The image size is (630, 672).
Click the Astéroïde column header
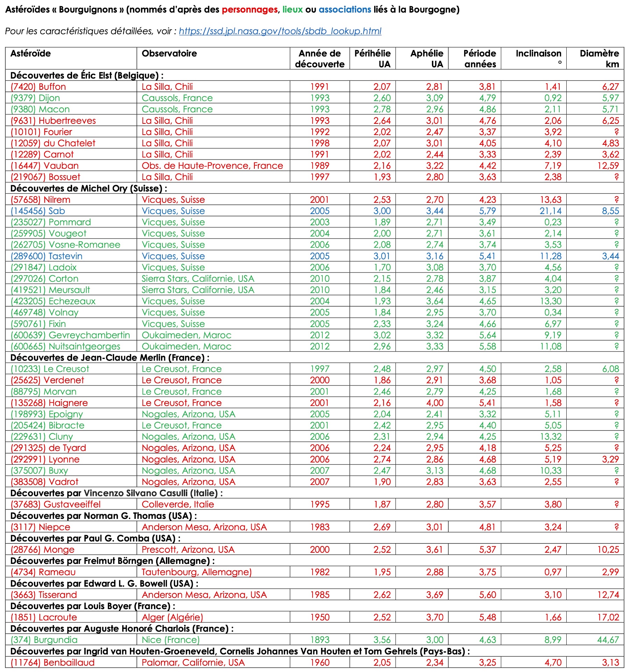tap(31, 54)
